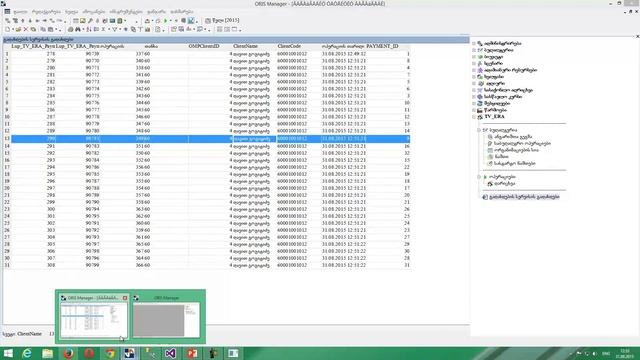640x360 pixels.
Task: Select tree item with green arrow icon
Action: [x=502, y=177]
